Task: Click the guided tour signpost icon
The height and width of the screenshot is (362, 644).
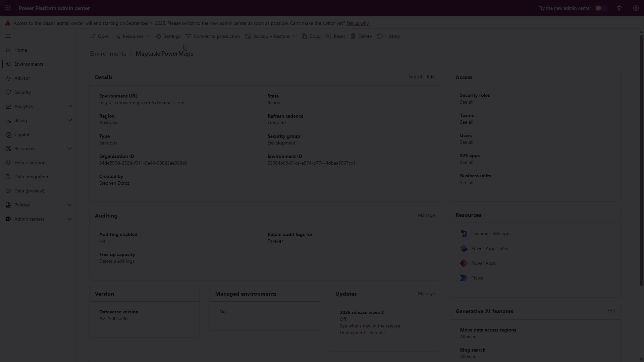Action: click(619, 8)
